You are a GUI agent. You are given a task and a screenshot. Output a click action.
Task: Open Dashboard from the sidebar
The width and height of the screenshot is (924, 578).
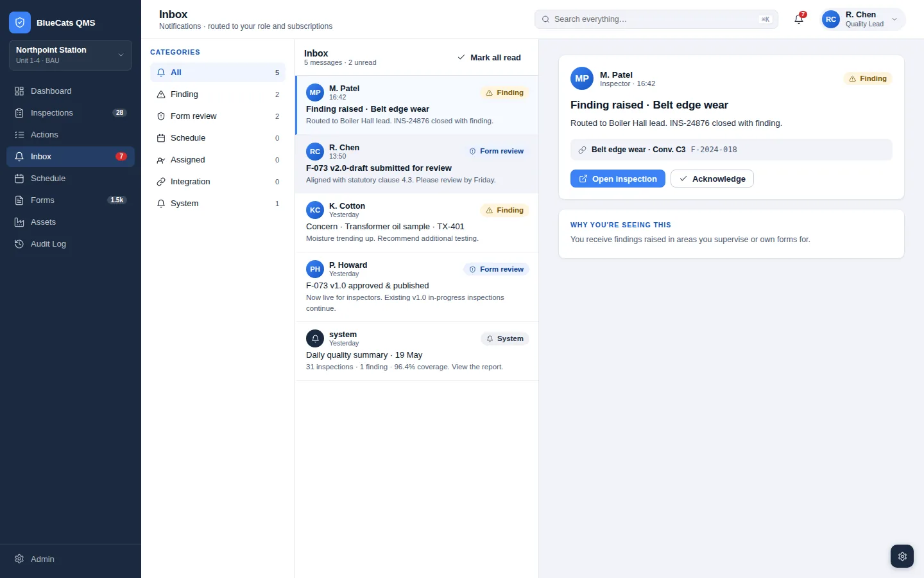click(x=71, y=91)
